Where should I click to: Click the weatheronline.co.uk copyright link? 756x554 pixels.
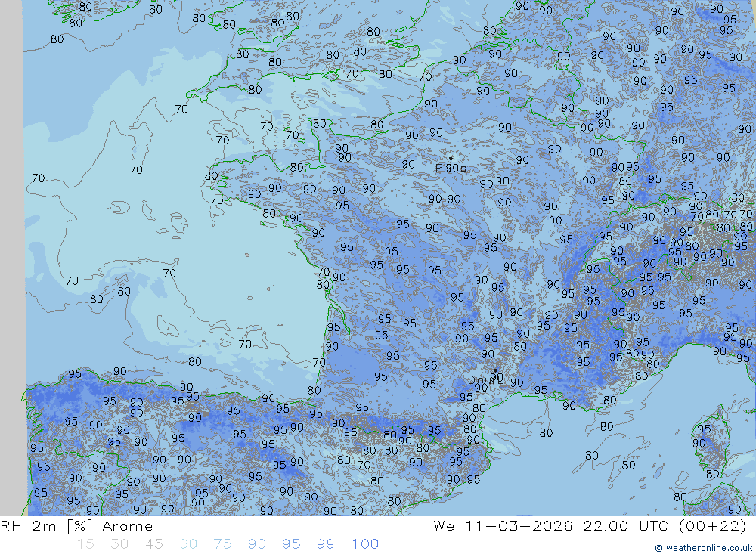(703, 548)
